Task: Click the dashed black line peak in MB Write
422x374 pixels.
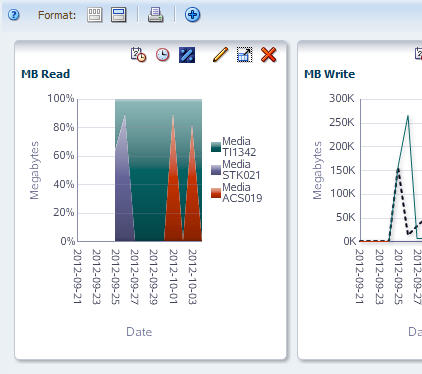Action: point(398,169)
